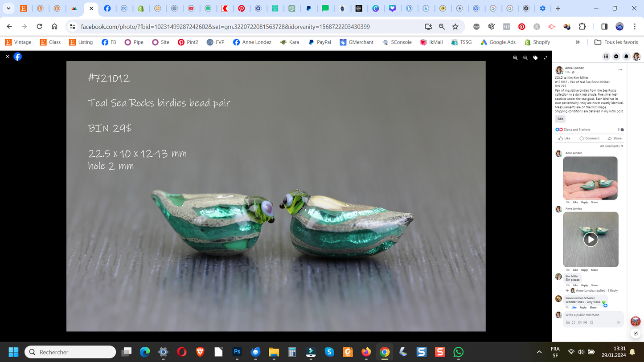Open the post options three-dot menu
This screenshot has width=644, height=362.
pos(620,70)
